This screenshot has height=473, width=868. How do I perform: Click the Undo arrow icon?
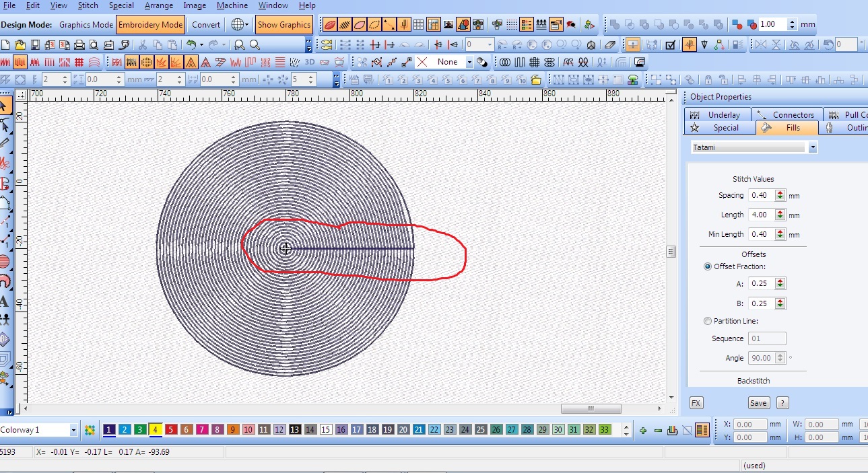pos(191,45)
